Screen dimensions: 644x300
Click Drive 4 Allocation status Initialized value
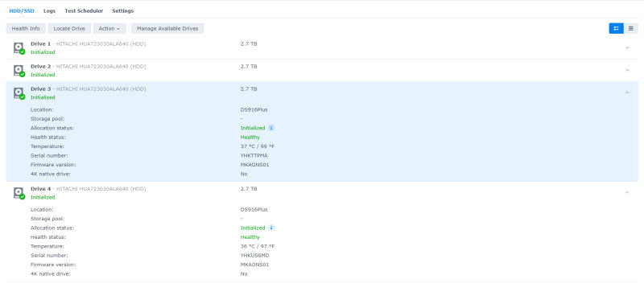tap(253, 228)
